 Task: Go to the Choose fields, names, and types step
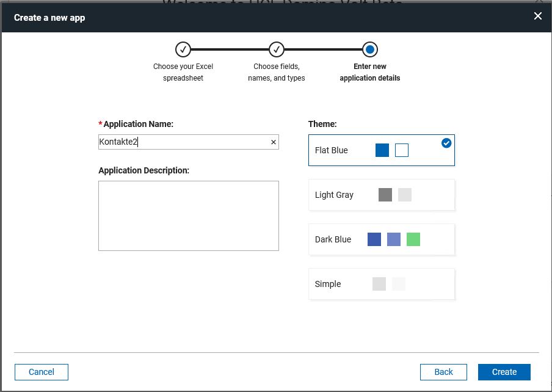tap(277, 49)
